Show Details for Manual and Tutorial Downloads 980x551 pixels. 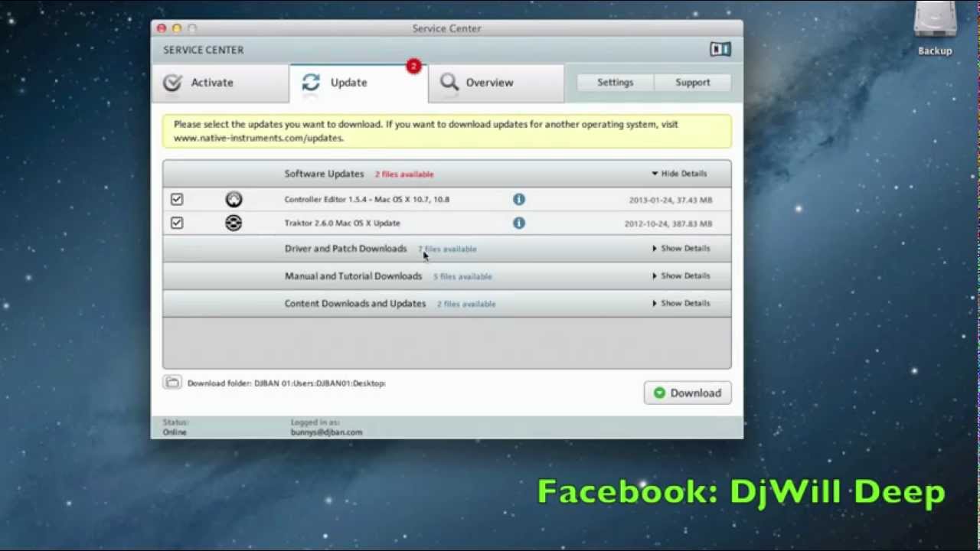coord(681,275)
